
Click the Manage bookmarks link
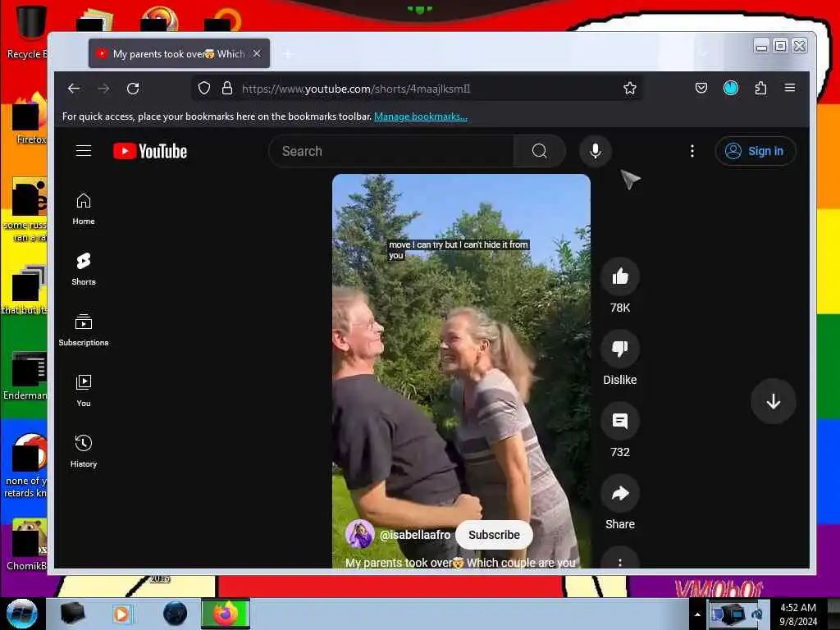coord(421,116)
